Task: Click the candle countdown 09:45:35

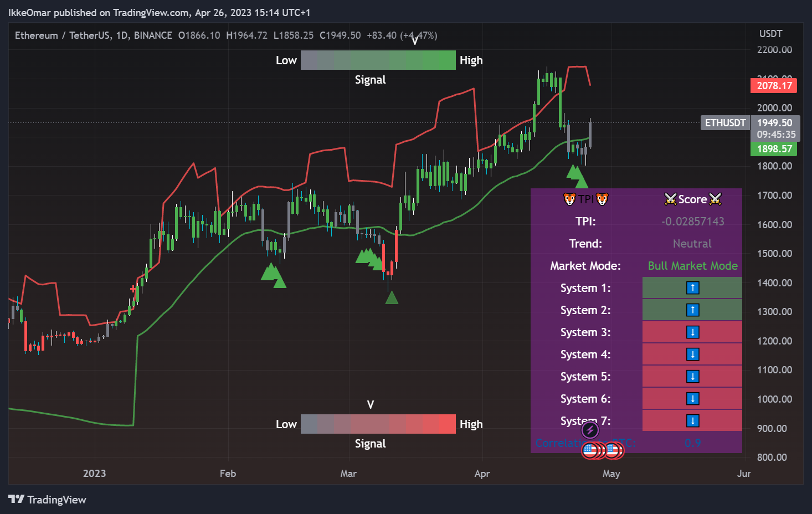Action: (776, 134)
